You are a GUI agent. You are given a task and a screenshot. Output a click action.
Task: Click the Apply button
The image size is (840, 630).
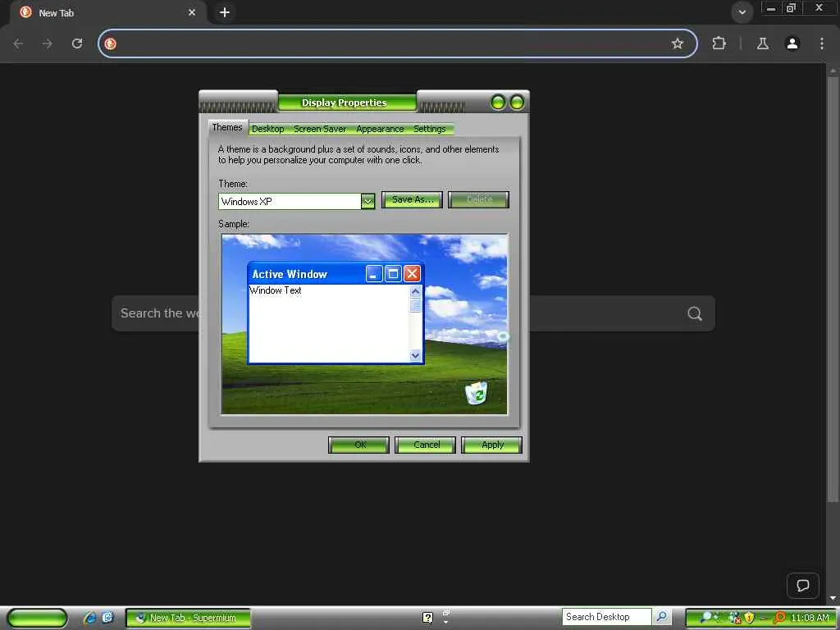492,445
